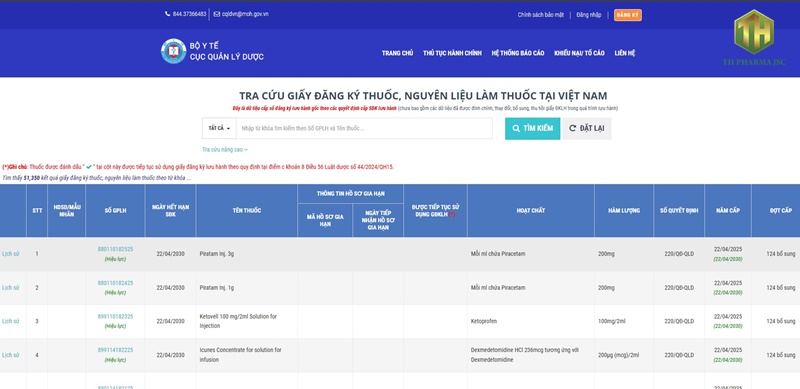Image resolution: width=800 pixels, height=389 pixels.
Task: Open THỦ TỤC HÀNH CHÍNH menu
Action: pos(452,53)
